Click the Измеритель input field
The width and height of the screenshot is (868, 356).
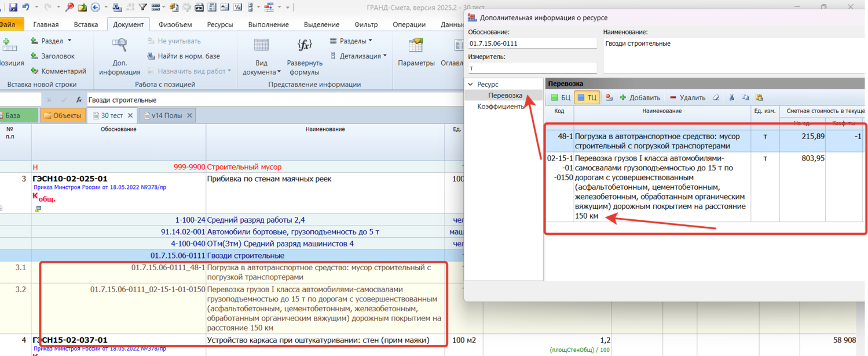click(x=532, y=68)
